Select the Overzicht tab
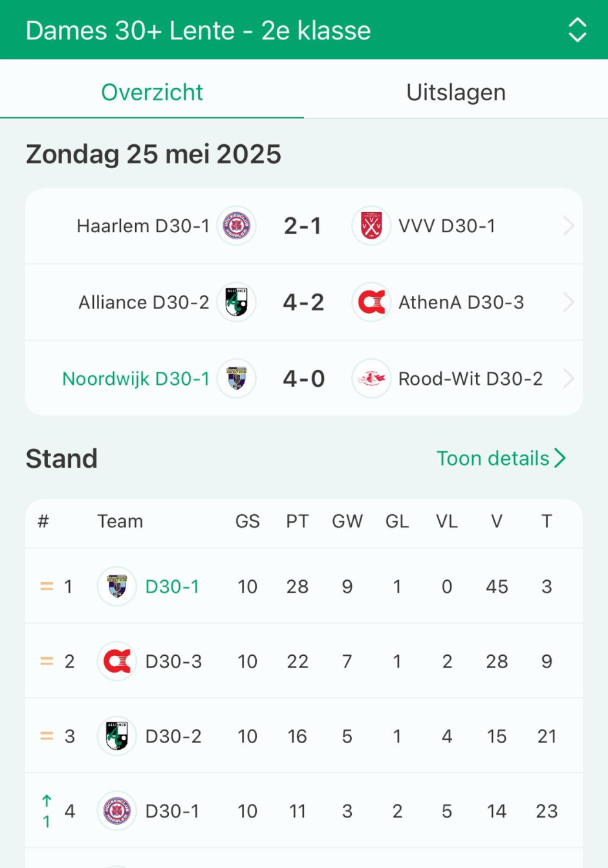The height and width of the screenshot is (868, 608). coord(152,92)
